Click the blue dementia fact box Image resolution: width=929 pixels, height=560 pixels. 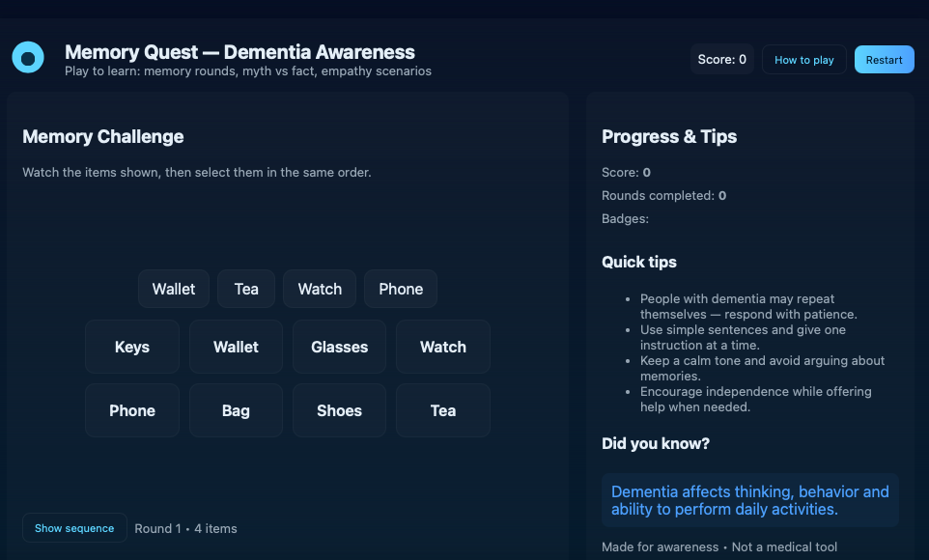click(749, 500)
